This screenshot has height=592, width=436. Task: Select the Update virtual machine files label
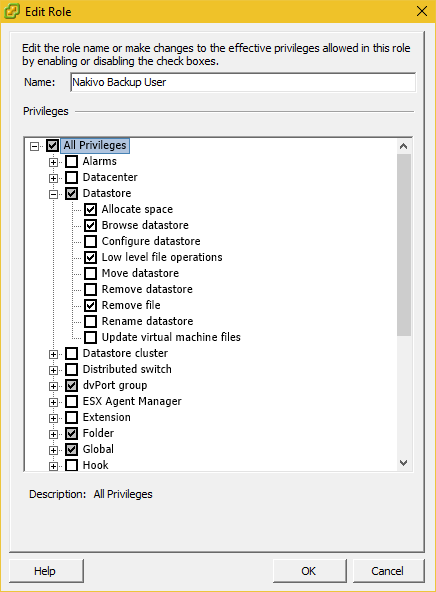click(171, 337)
